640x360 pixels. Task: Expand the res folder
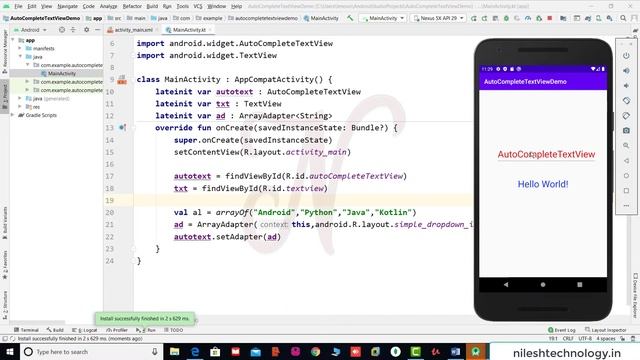point(20,107)
